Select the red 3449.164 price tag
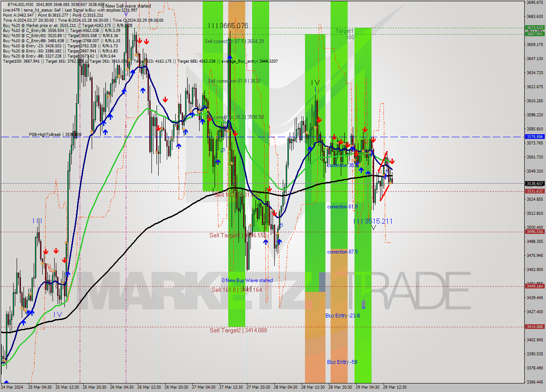Viewport: 546px width, 392px height. coord(534,286)
